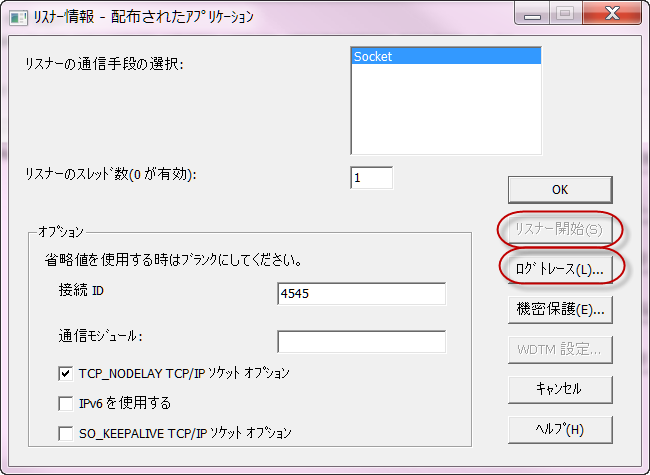Click the リスナーの通信手段の選択 label
Image resolution: width=650 pixels, height=475 pixels.
pos(104,64)
